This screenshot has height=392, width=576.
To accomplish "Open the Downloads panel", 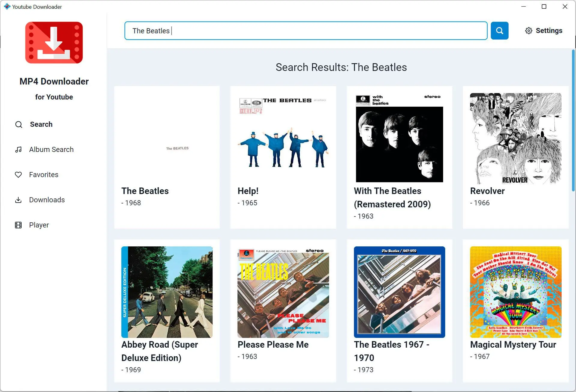I will [47, 200].
